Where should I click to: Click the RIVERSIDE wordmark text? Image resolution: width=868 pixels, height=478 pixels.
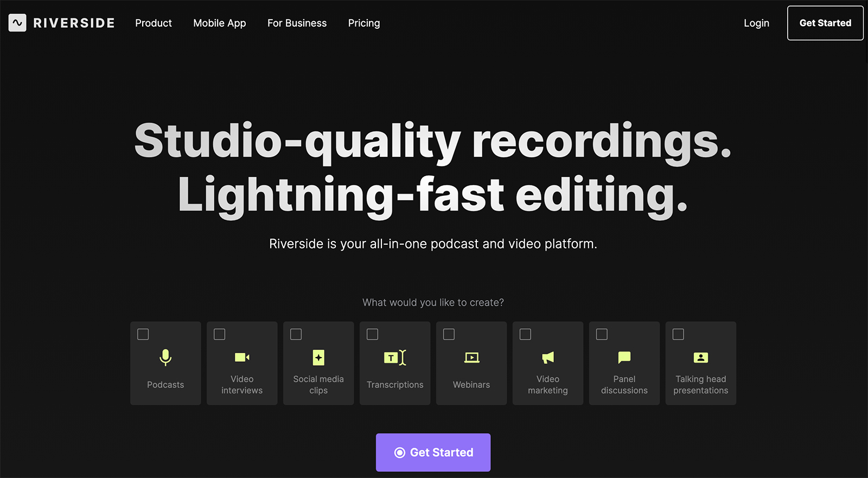pos(74,23)
